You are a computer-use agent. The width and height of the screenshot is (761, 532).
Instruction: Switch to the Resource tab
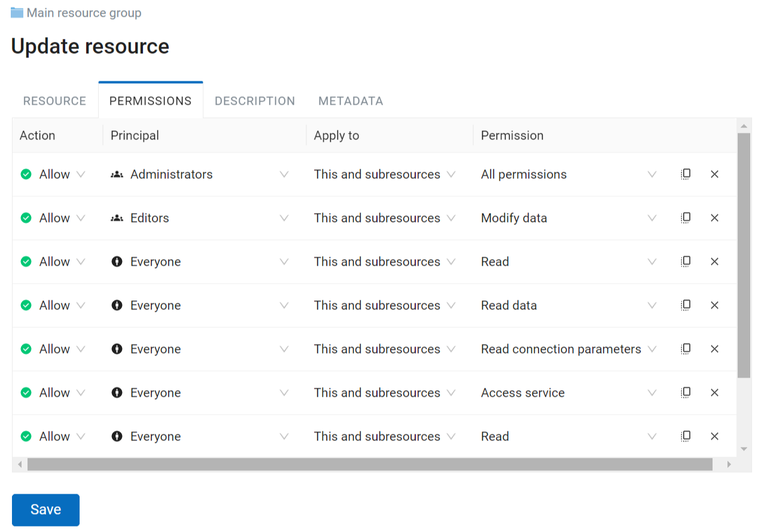(54, 101)
